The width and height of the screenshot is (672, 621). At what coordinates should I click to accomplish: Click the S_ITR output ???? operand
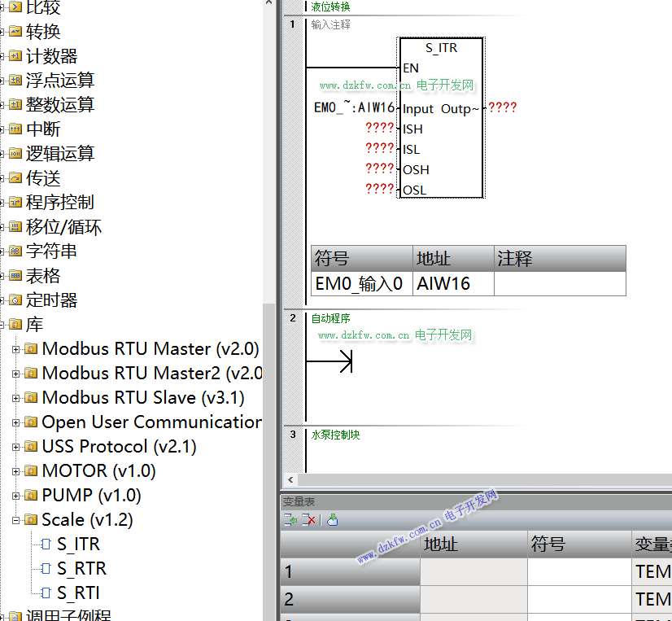click(x=502, y=108)
